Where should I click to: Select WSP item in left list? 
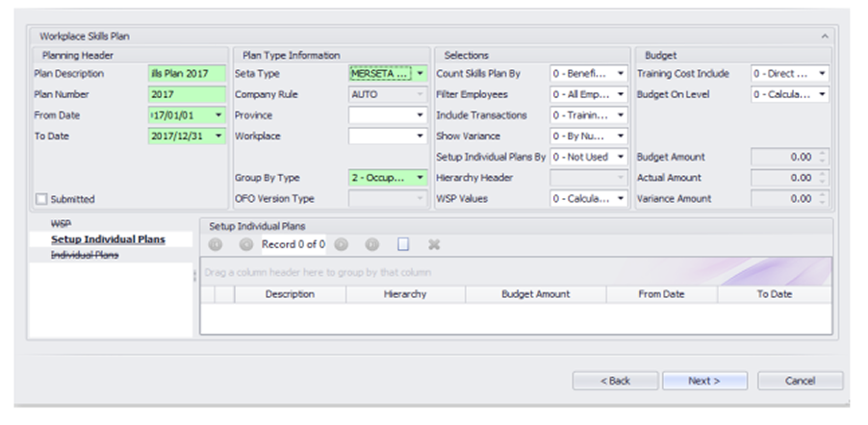(x=62, y=223)
